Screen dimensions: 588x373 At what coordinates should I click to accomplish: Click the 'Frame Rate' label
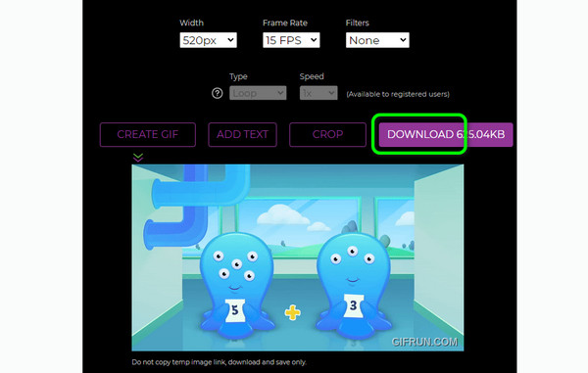(x=285, y=23)
